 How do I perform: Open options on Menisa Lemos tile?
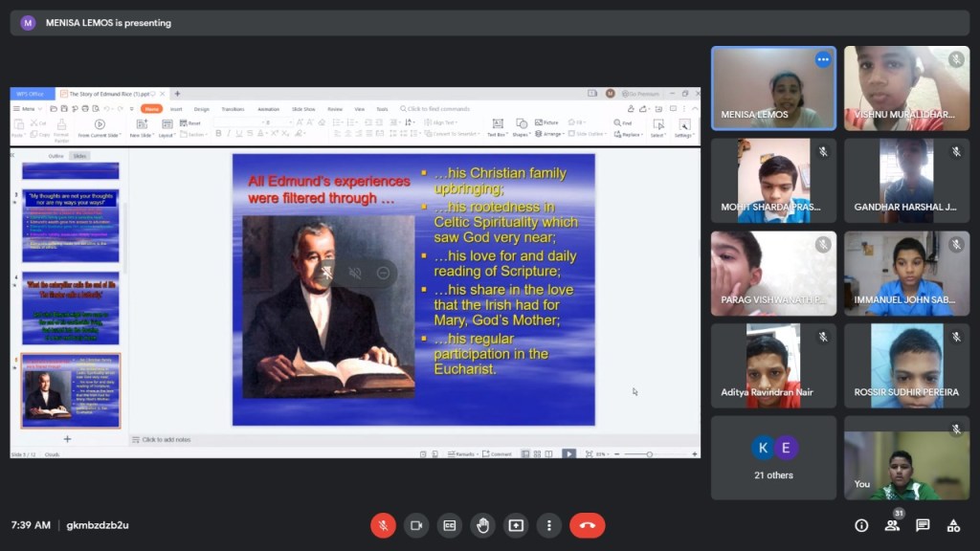pos(822,59)
